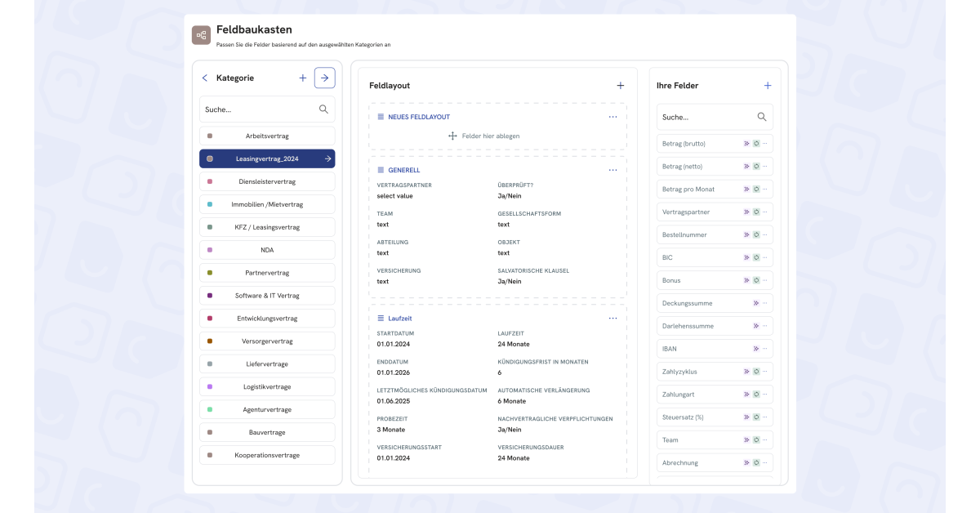Open the three-dot menu on IBAN
Image resolution: width=980 pixels, height=513 pixels.
765,349
